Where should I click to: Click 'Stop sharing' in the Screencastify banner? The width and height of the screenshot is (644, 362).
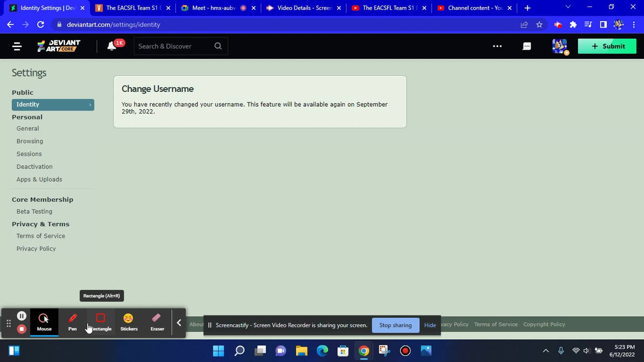pyautogui.click(x=395, y=325)
